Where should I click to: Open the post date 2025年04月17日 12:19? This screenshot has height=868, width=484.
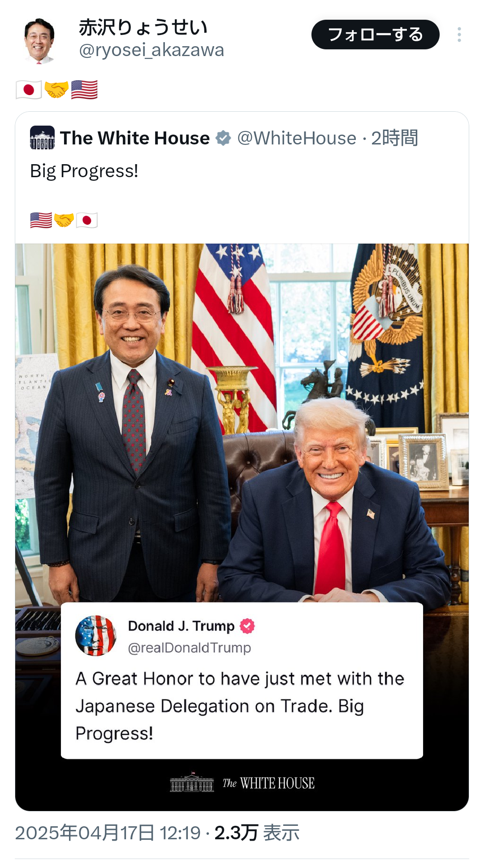click(108, 833)
